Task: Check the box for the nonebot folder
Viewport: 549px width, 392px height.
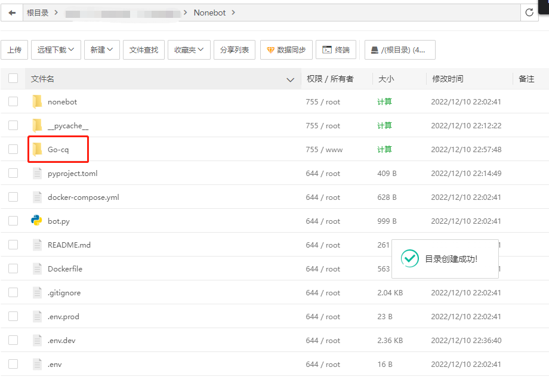Action: point(13,101)
